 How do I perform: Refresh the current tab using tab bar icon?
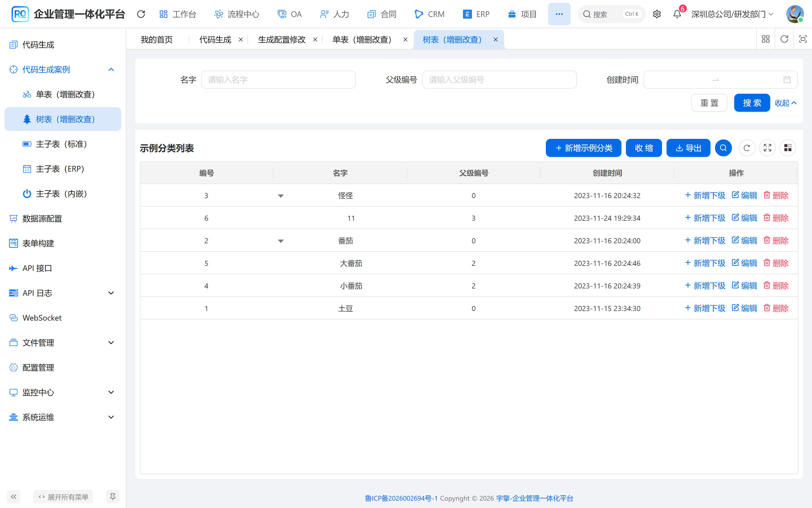pos(784,39)
